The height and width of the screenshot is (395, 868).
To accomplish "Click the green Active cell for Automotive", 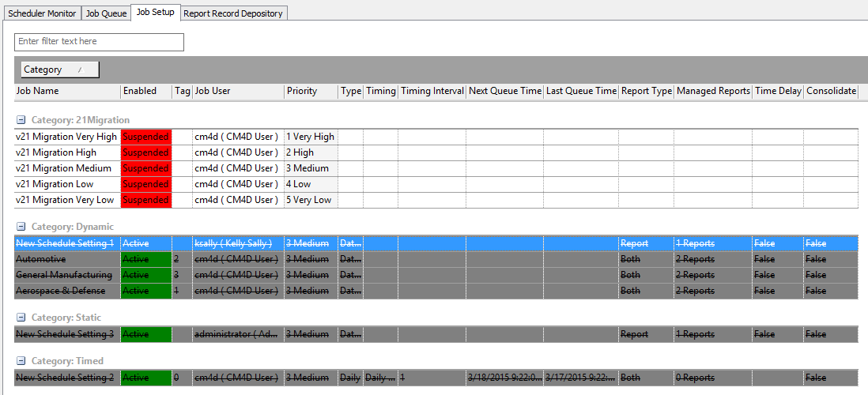I will (145, 259).
